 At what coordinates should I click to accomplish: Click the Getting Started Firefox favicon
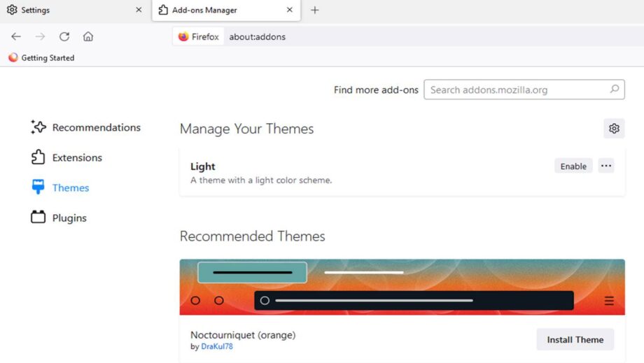13,57
